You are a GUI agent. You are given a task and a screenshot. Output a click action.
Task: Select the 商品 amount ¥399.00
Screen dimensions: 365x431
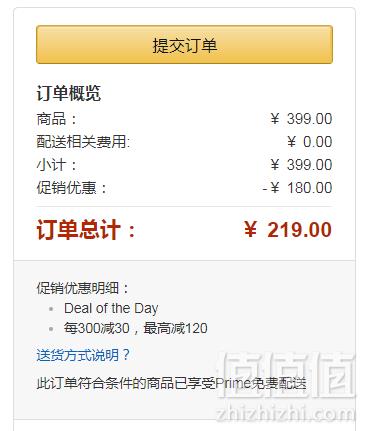[x=301, y=119]
